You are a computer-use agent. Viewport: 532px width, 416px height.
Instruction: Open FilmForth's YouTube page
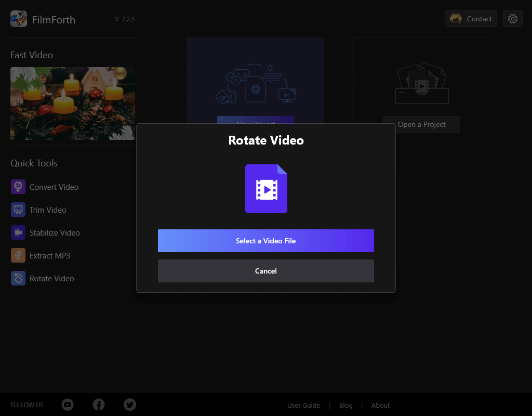pos(68,405)
